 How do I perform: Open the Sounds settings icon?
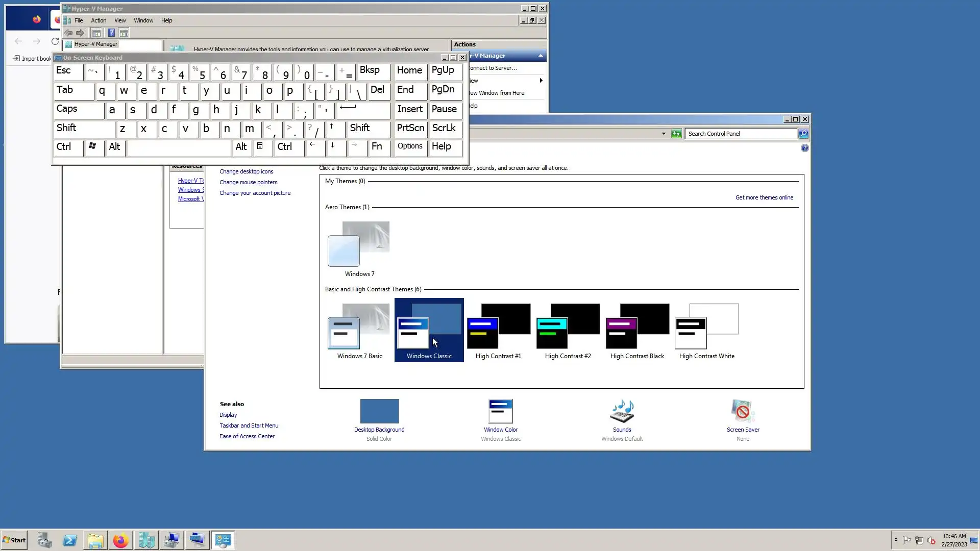tap(622, 412)
